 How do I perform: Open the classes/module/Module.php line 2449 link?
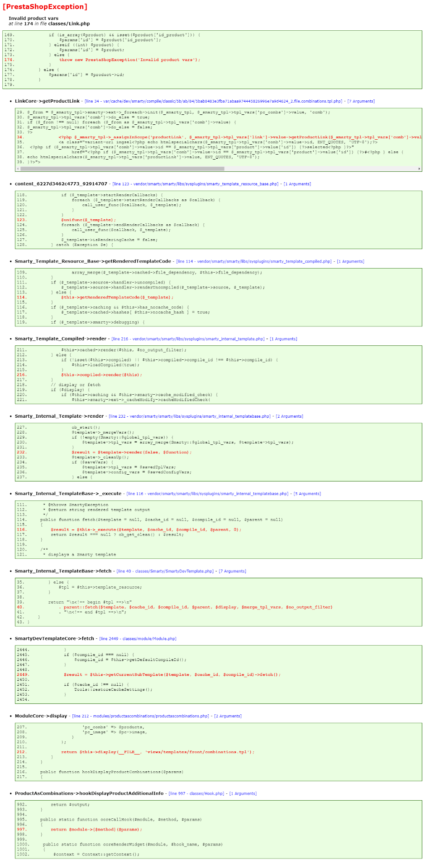tap(138, 639)
